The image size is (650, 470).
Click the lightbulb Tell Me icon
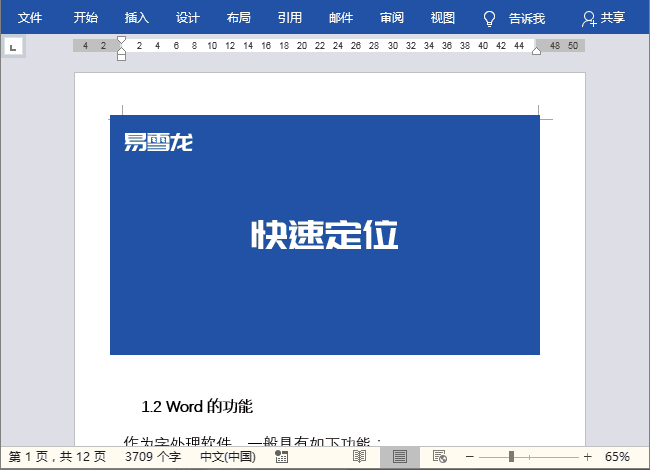click(490, 19)
